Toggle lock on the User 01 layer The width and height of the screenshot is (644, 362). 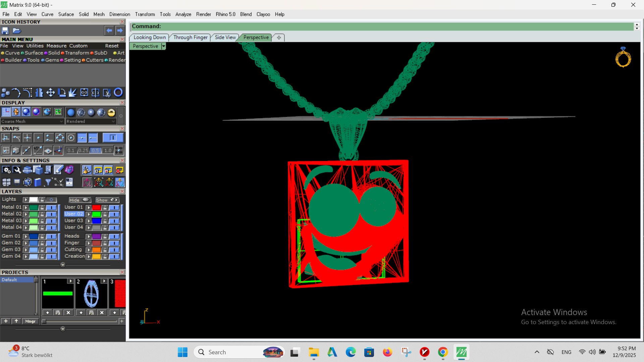click(x=105, y=207)
